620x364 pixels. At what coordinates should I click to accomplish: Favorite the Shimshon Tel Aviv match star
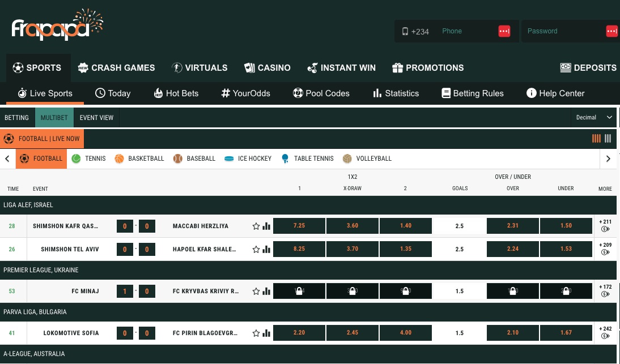[256, 250]
